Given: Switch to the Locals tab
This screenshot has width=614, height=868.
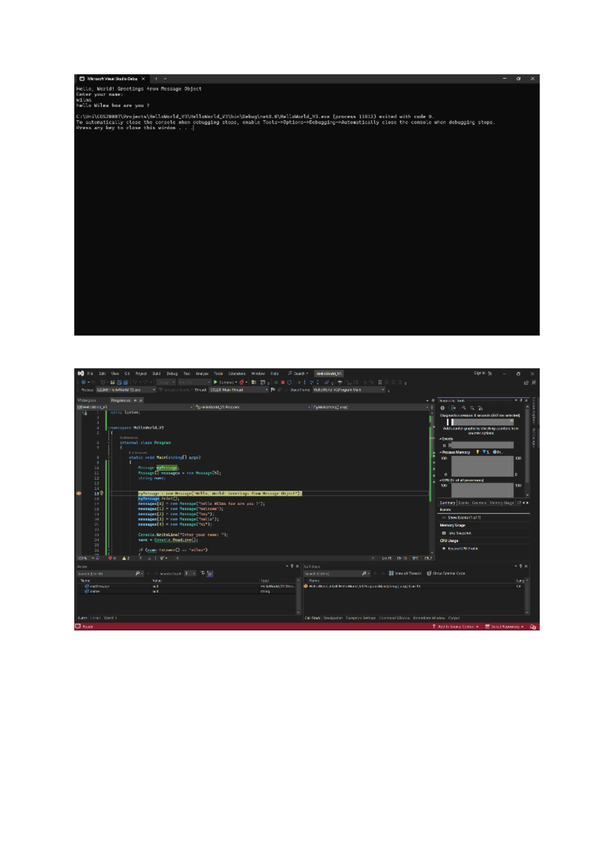Looking at the screenshot, I should point(96,618).
